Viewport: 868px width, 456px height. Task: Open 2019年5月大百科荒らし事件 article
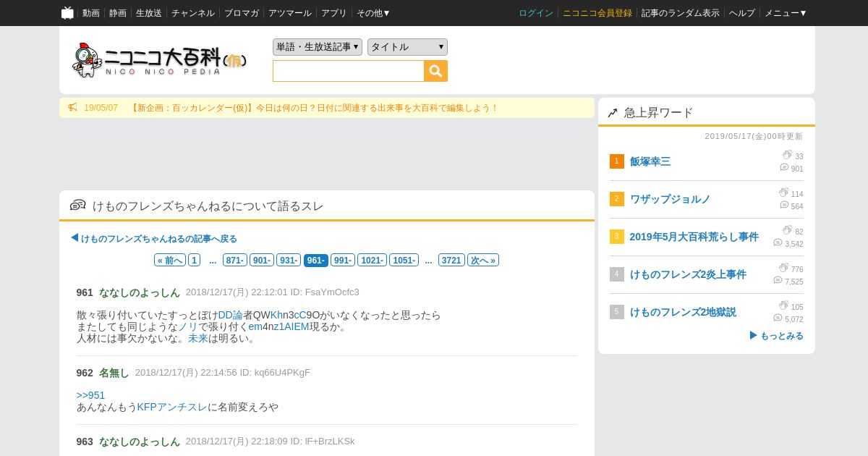coord(694,237)
